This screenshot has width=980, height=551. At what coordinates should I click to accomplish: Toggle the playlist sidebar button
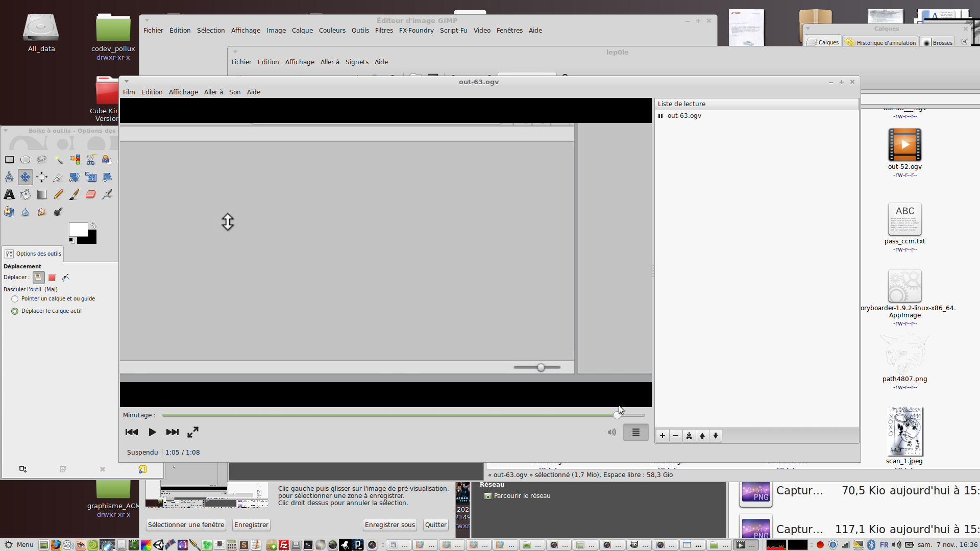(635, 432)
